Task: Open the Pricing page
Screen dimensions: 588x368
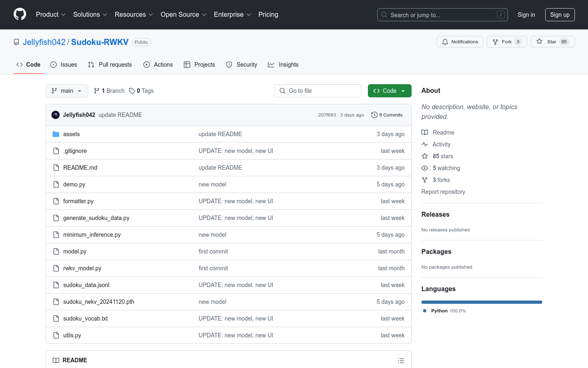Action: (268, 14)
